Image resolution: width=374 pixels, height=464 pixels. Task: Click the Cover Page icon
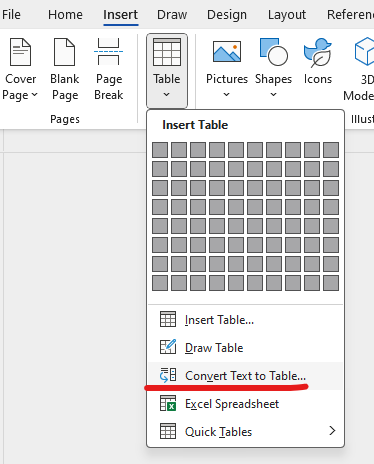click(x=20, y=52)
